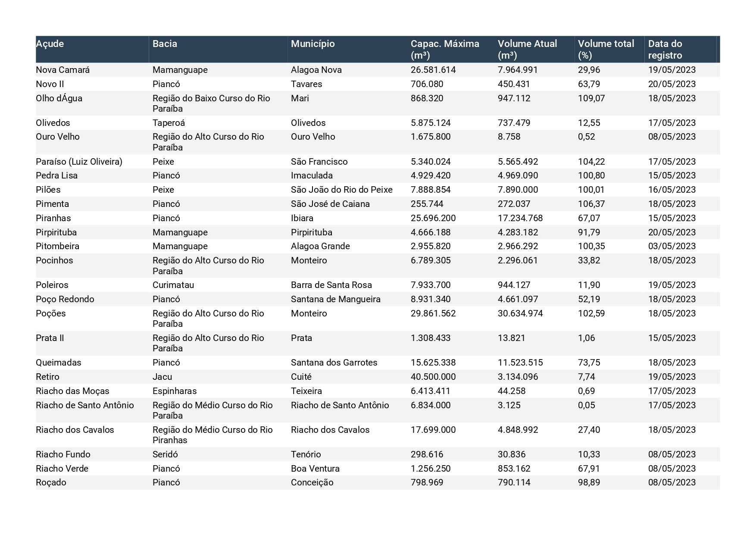Click the Nova Camará row name

(x=62, y=70)
